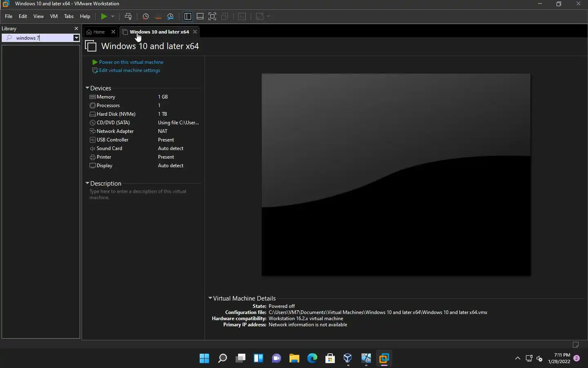Screen dimensions: 588x368
Task: Select the USB Controller row
Action: pos(145,140)
